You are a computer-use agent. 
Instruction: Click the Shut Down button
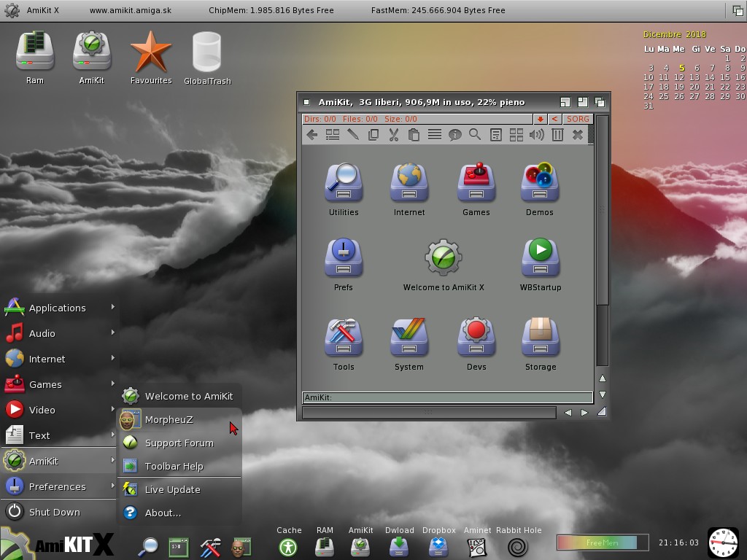click(54, 512)
